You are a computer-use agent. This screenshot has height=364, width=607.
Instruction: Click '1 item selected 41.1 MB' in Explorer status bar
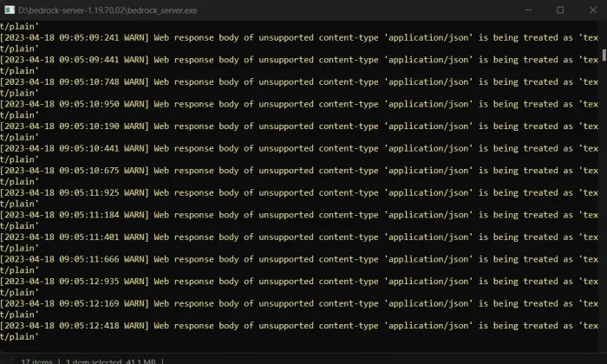tap(111, 361)
